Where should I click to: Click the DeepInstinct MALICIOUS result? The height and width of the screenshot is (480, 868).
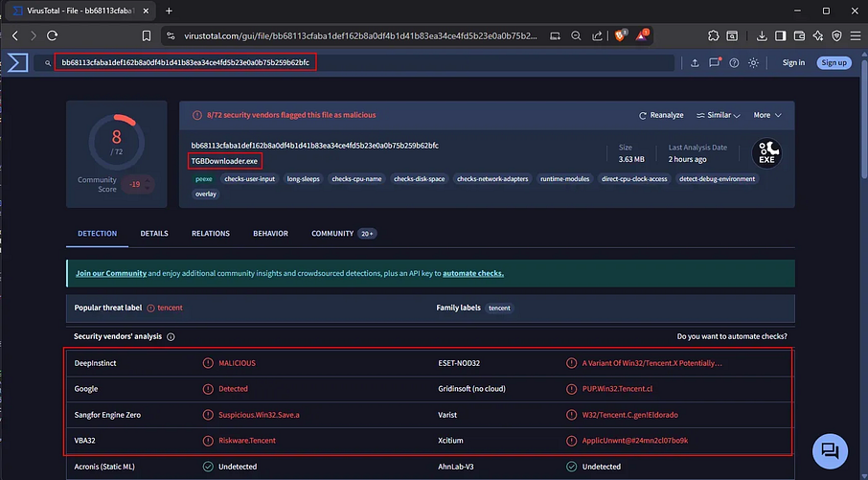tap(237, 363)
